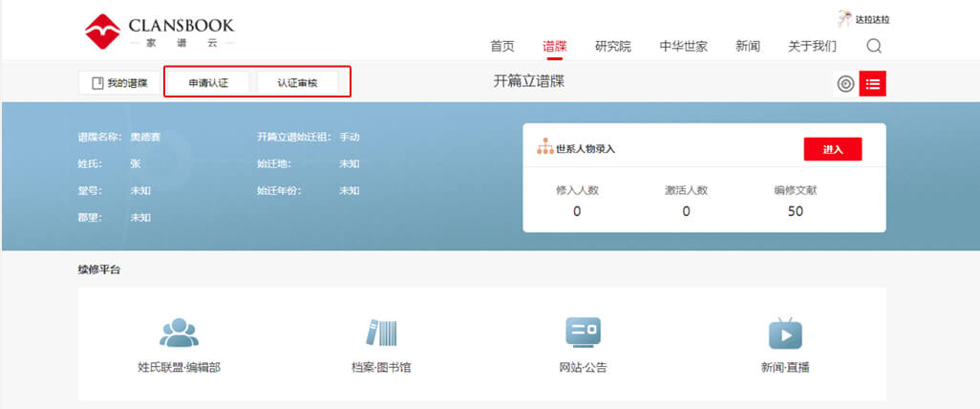Click the 我的谱牒 button
Image resolution: width=980 pixels, height=409 pixels.
tap(119, 83)
